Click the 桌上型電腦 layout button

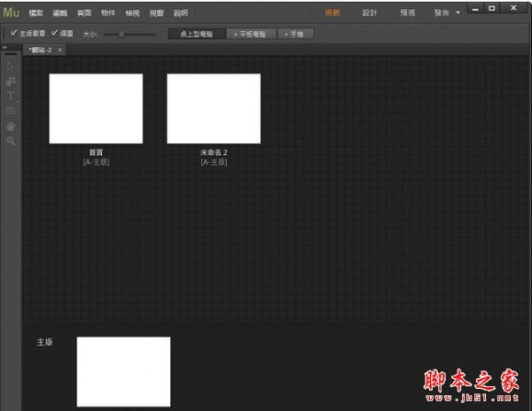click(x=195, y=34)
